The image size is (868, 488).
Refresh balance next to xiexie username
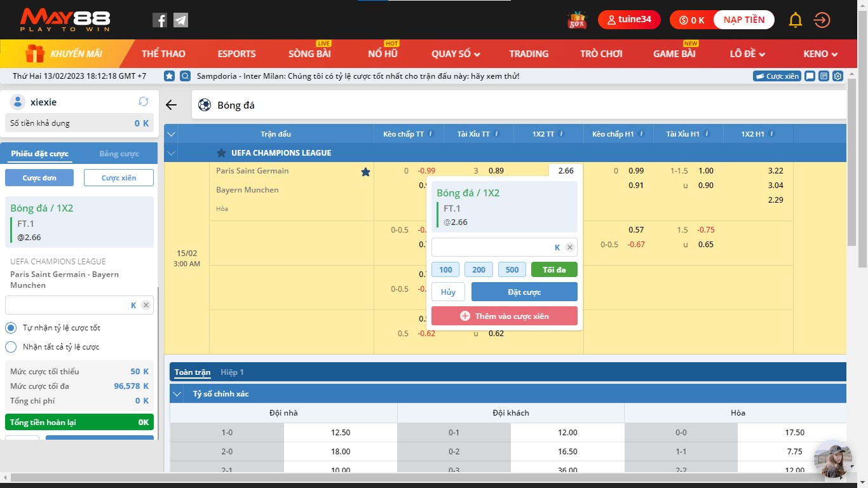[x=144, y=102]
